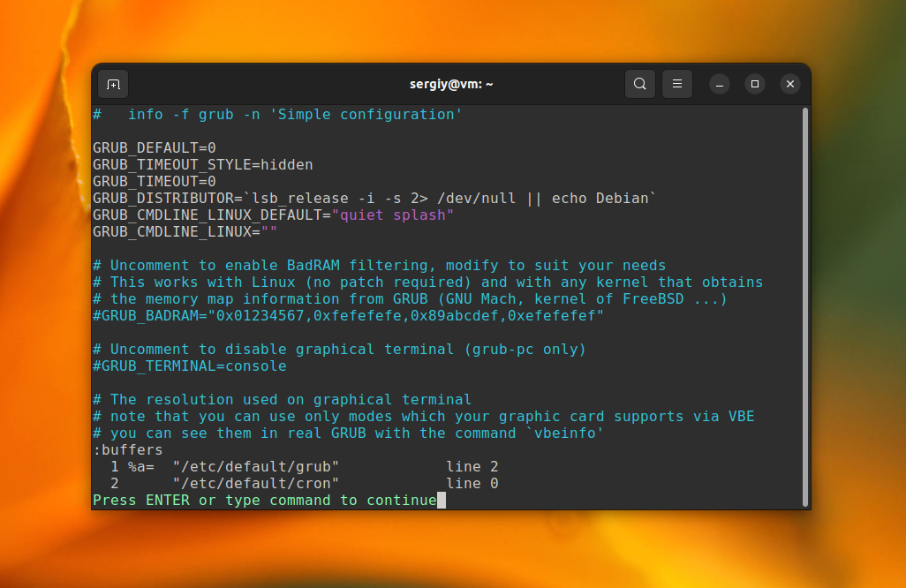Click the commented #GRUB_BADRAM line
Viewport: 906px width, 588px height.
[x=349, y=315]
